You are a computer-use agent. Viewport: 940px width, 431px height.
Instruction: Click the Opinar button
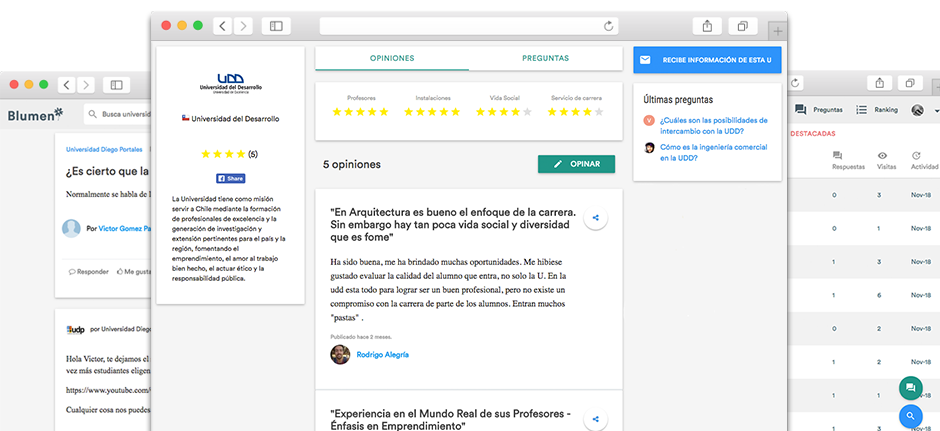tap(576, 164)
